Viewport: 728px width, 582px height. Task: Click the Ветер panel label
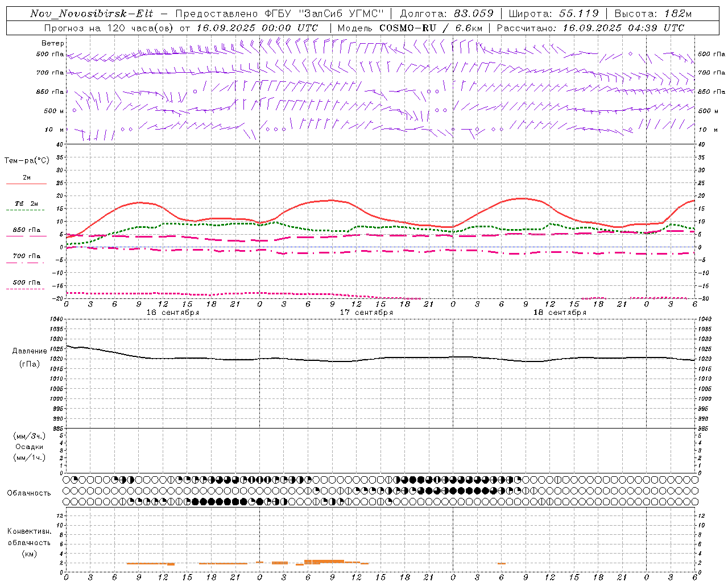pyautogui.click(x=53, y=43)
